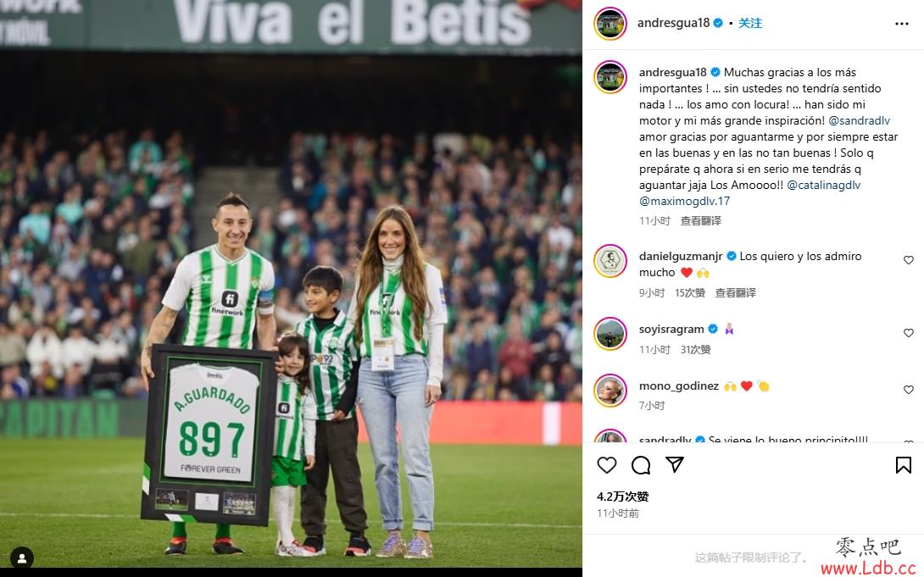924x577 pixels.
Task: View the 4.2万次赞 likes list
Action: [x=622, y=497]
